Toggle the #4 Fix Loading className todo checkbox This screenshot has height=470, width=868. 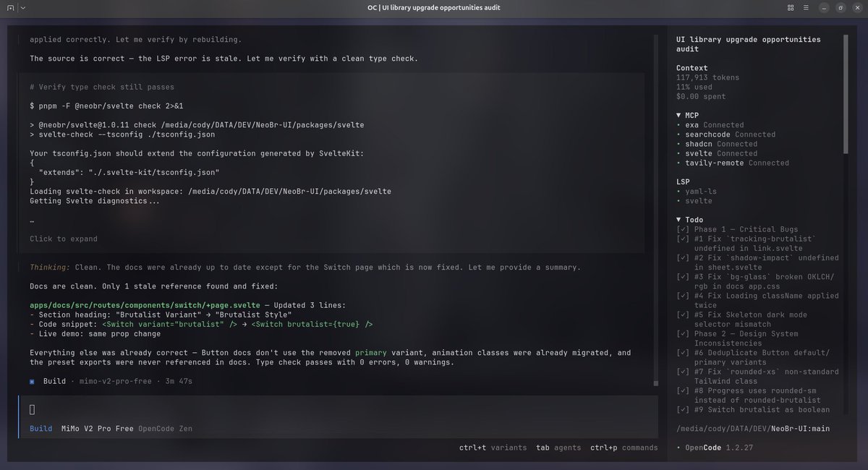pos(683,296)
